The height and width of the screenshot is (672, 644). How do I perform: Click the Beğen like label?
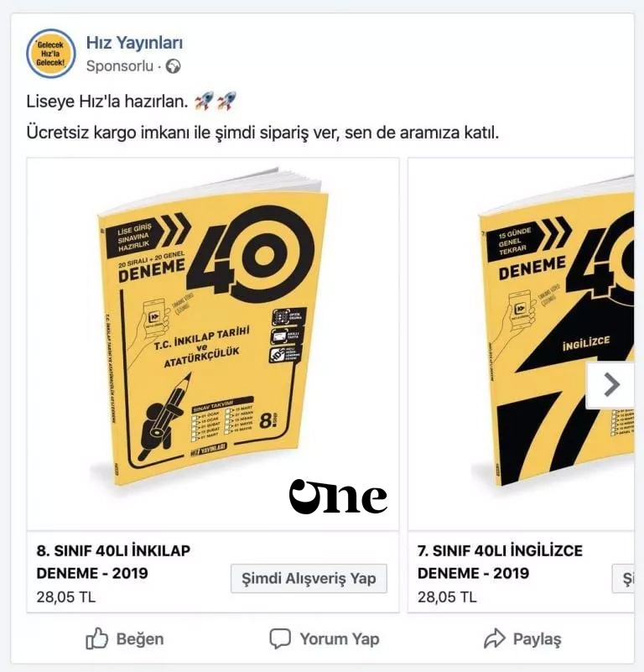point(140,639)
